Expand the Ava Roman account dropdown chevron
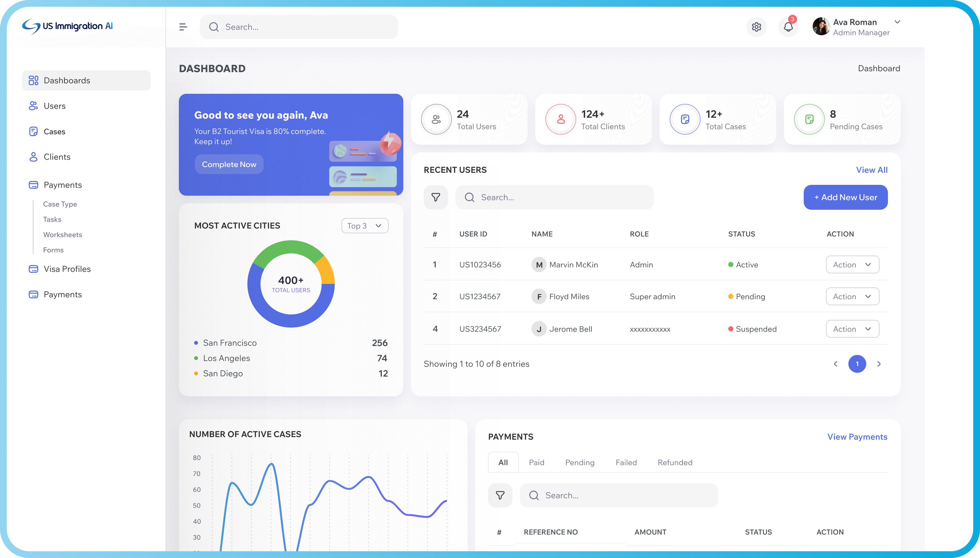Screen dimensions: 980x558 coord(897,22)
